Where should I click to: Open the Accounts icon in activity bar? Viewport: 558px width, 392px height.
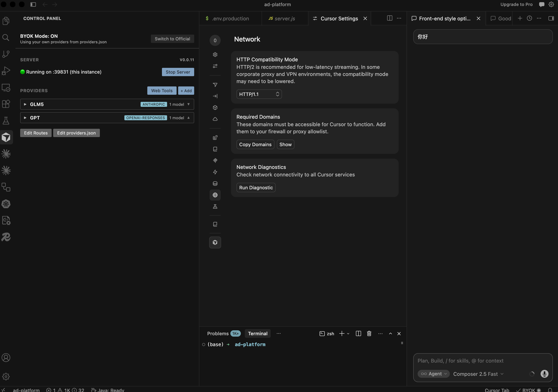tap(6, 358)
